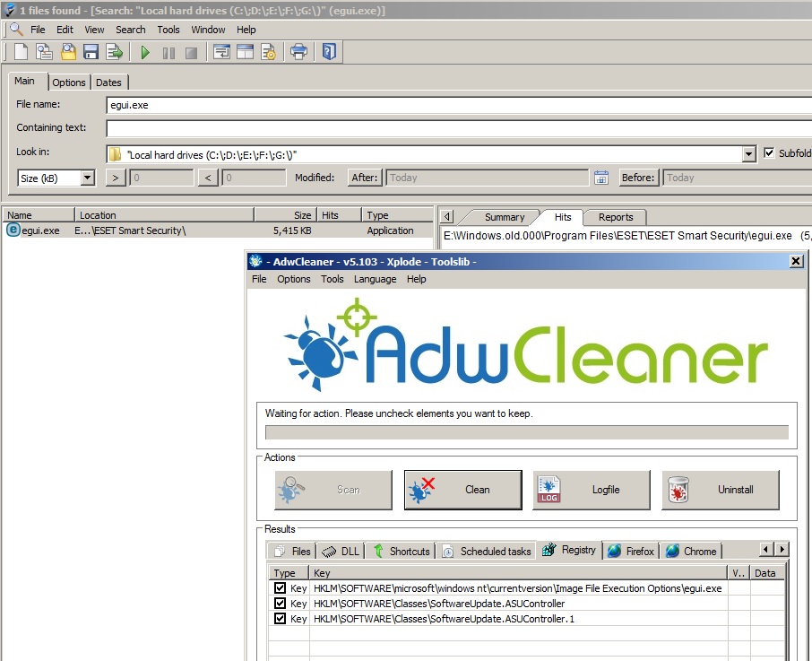Image resolution: width=812 pixels, height=661 pixels.
Task: Click the AdwCleaner title bar bug icon
Action: (255, 261)
